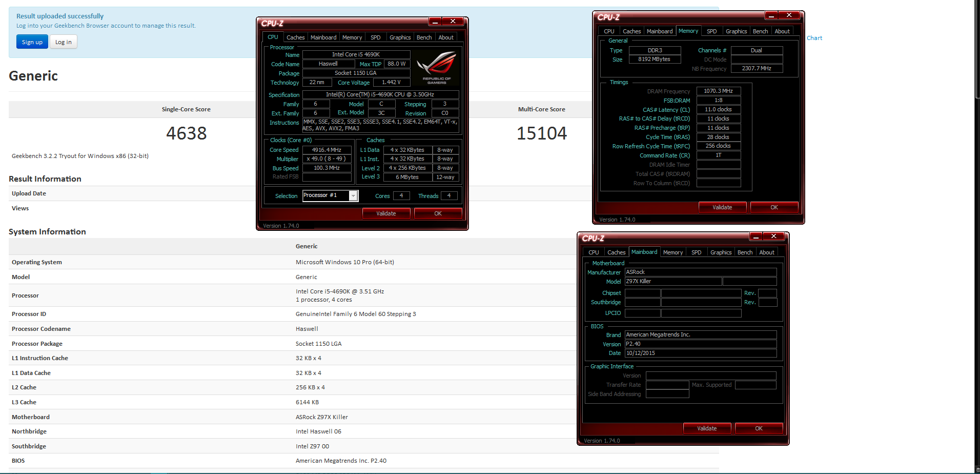This screenshot has height=474, width=980.
Task: Open the Mainboard tab in the CPU window
Action: tap(323, 37)
